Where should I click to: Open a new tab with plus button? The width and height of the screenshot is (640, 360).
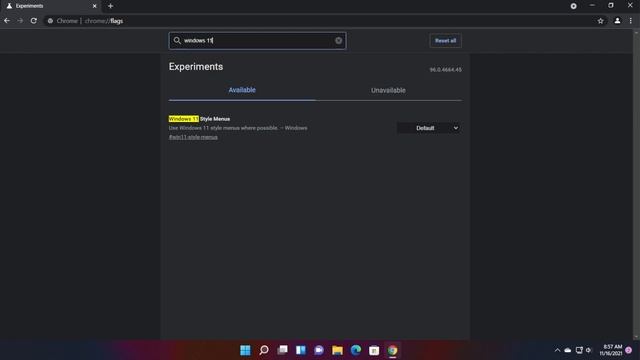[x=110, y=6]
